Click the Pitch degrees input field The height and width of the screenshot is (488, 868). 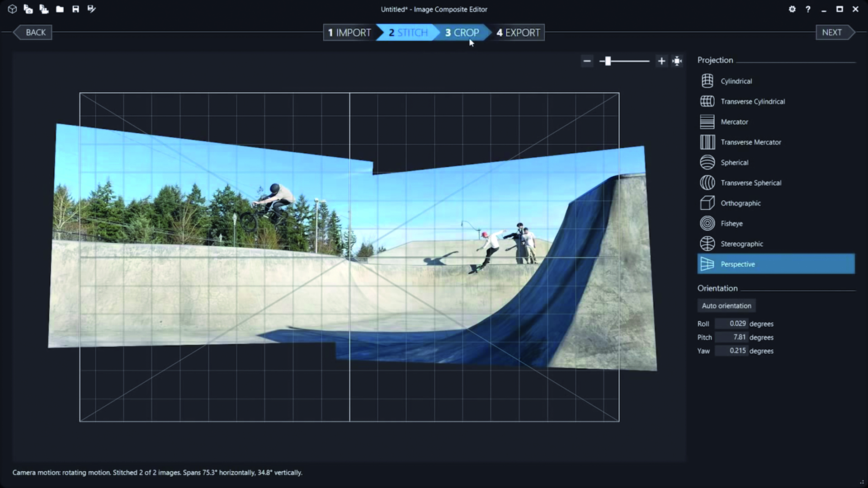click(x=731, y=337)
